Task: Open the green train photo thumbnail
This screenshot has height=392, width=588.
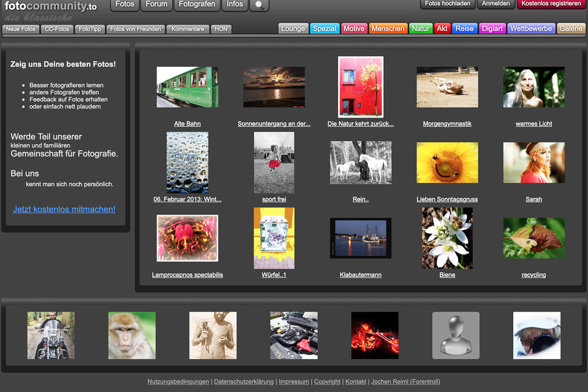Action: tap(187, 87)
